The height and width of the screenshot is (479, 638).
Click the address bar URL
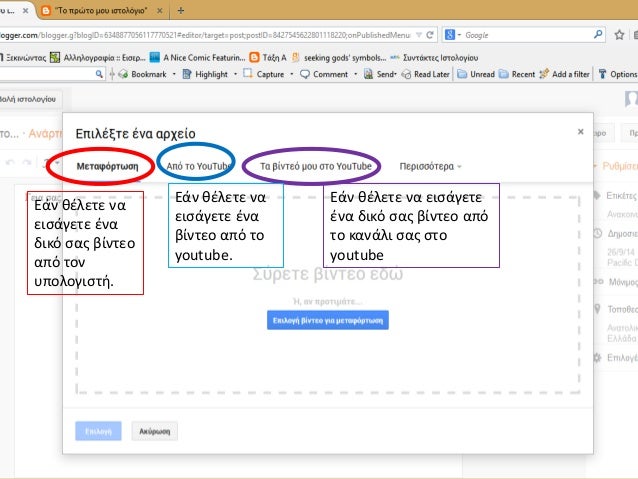pyautogui.click(x=205, y=35)
